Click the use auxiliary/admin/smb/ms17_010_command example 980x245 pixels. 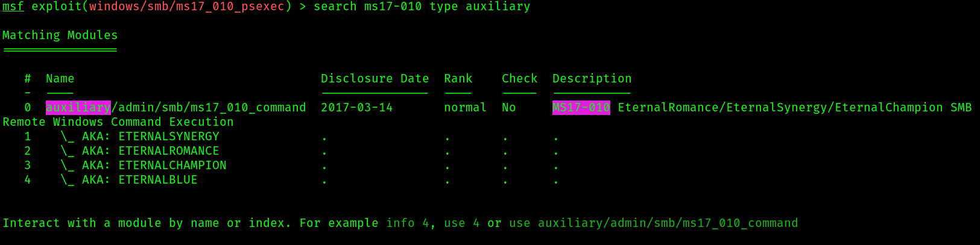pos(654,223)
